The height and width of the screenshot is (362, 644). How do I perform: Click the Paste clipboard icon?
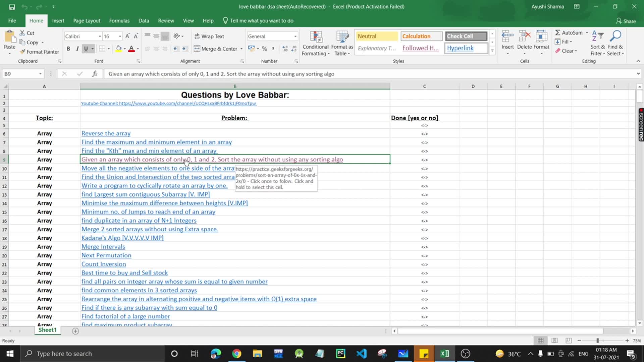click(9, 37)
